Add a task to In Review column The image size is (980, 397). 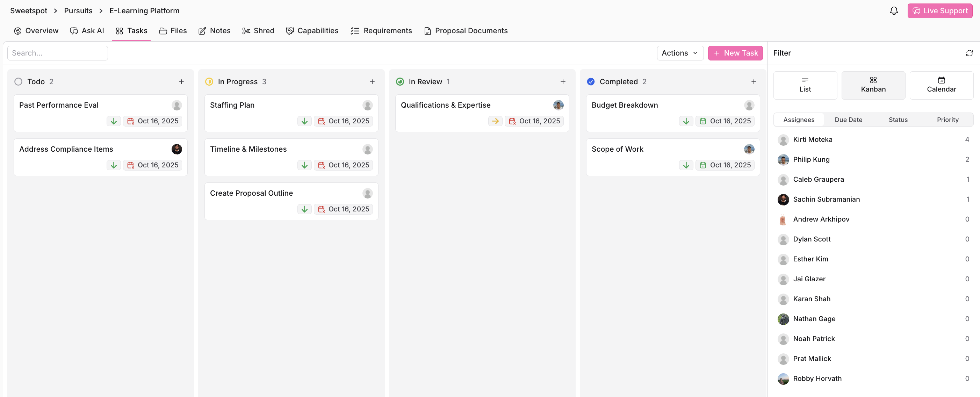(x=563, y=82)
